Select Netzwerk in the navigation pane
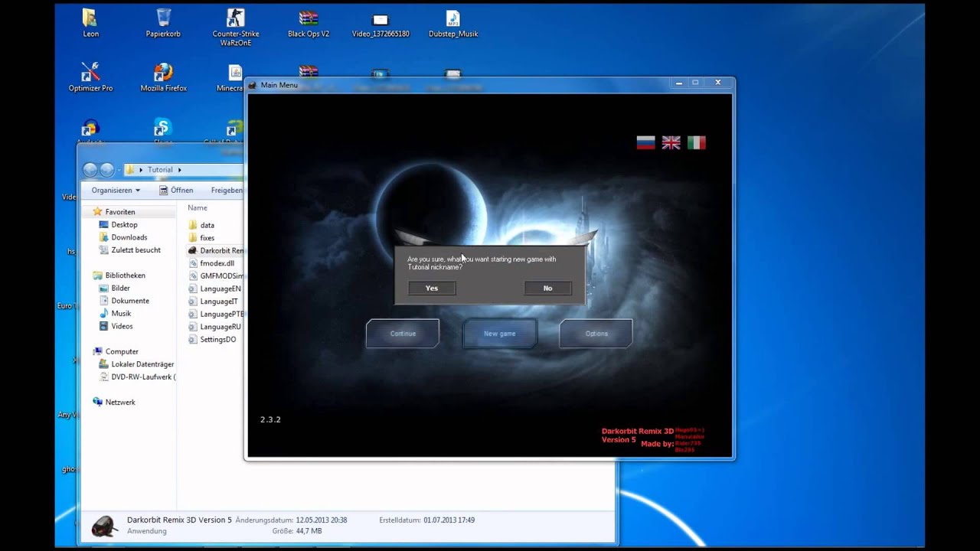980x551 pixels. click(x=113, y=402)
